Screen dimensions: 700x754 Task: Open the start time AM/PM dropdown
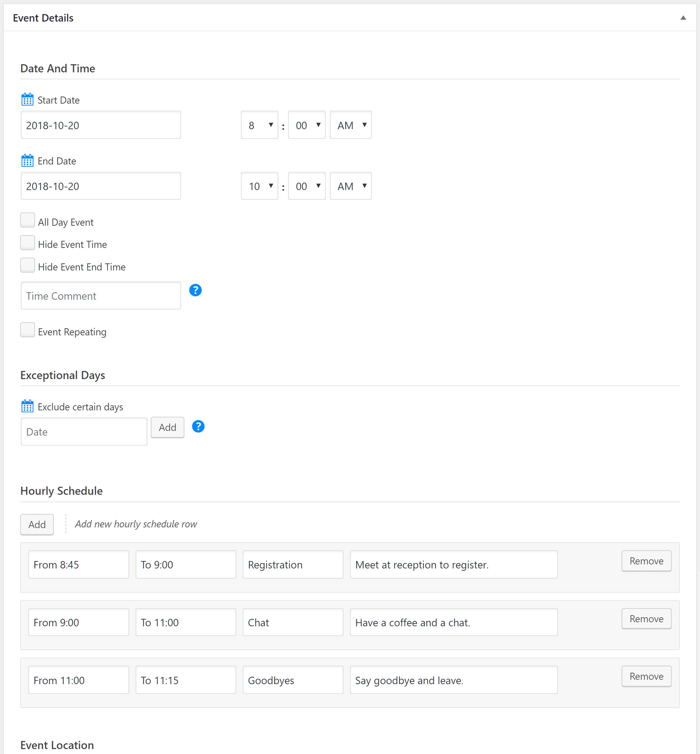(350, 125)
